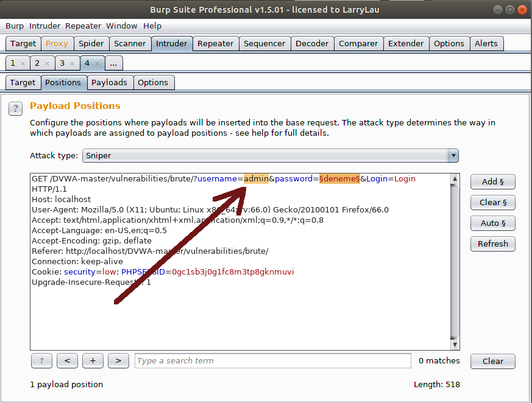This screenshot has height=403, width=532.
Task: Switch to the main Target tab
Action: [23, 44]
